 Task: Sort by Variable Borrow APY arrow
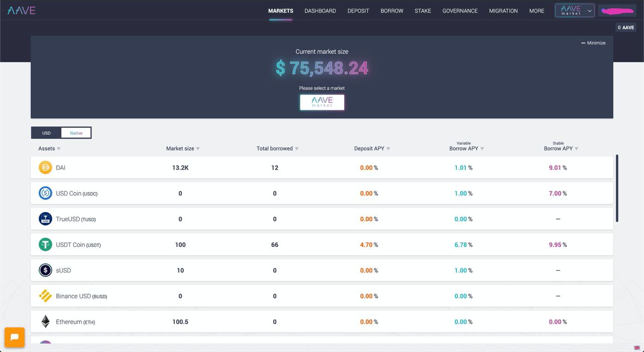(x=482, y=149)
